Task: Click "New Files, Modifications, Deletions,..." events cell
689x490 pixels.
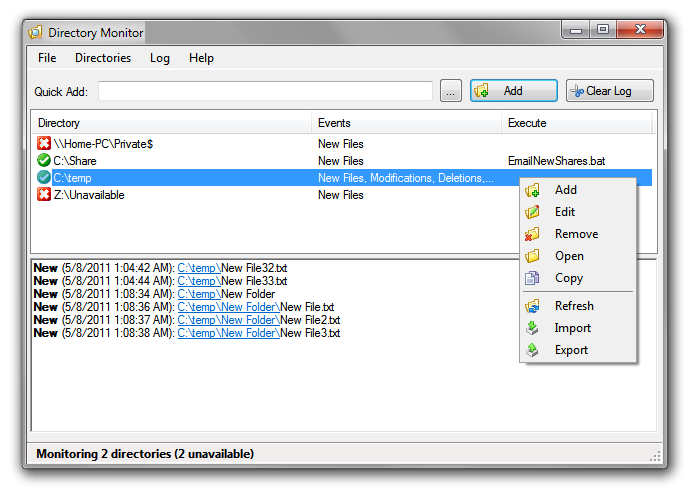Action: [406, 178]
